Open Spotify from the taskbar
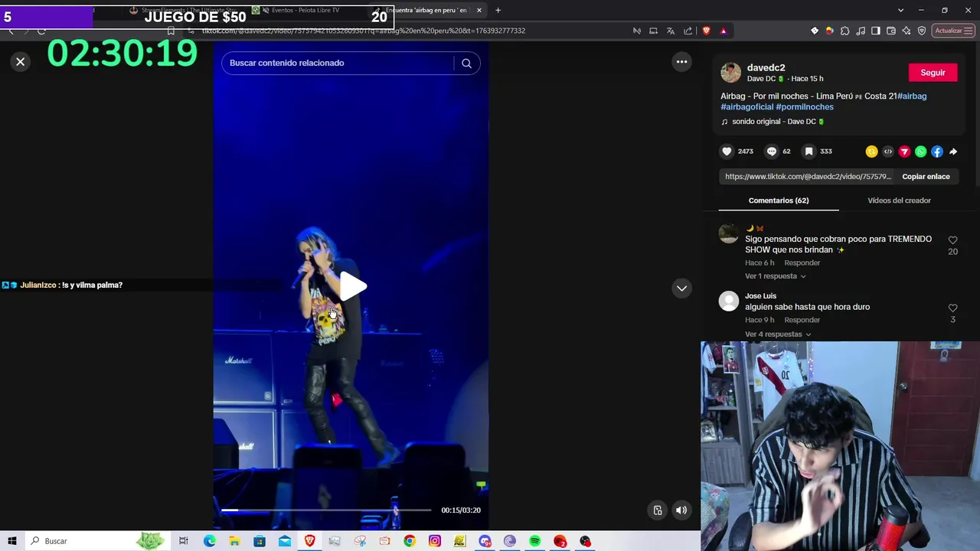The image size is (980, 551). 535,541
